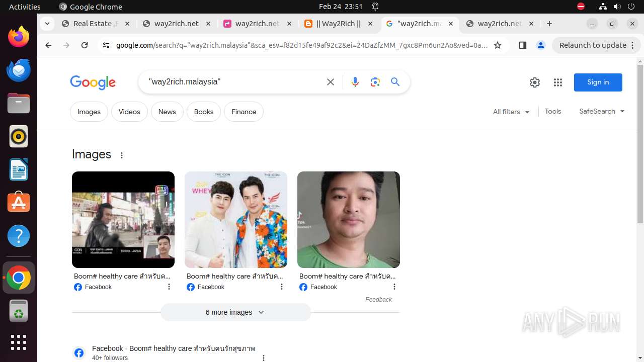Viewport: 644px width, 362px height.
Task: Launch Firefox from the dock
Action: coord(19,37)
